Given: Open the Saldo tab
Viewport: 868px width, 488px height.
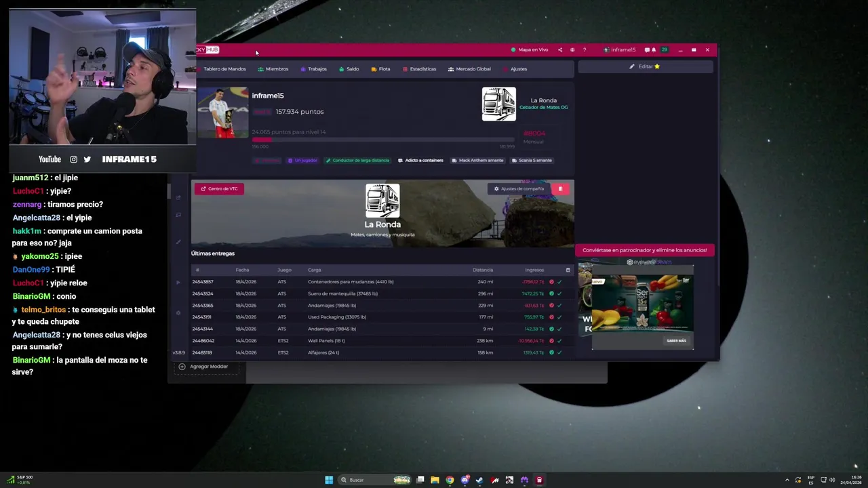Looking at the screenshot, I should pos(349,68).
